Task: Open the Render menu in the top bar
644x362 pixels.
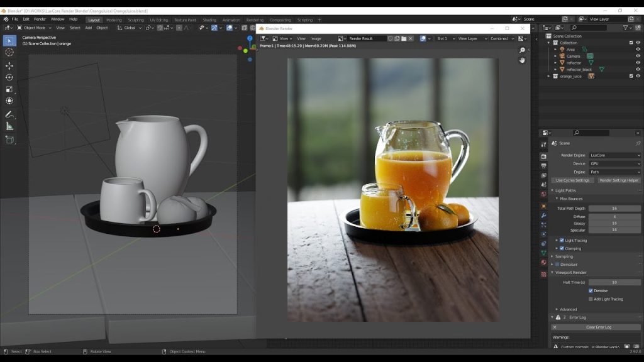Action: [40, 19]
